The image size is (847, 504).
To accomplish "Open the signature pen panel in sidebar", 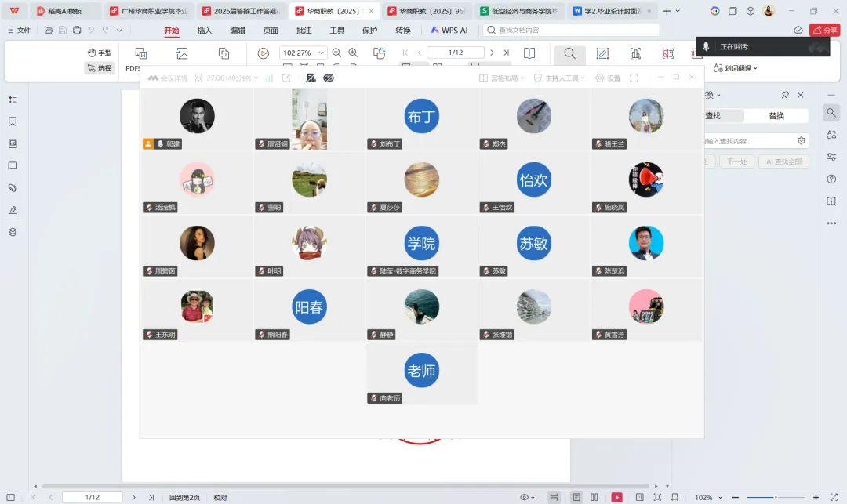I will pyautogui.click(x=13, y=210).
